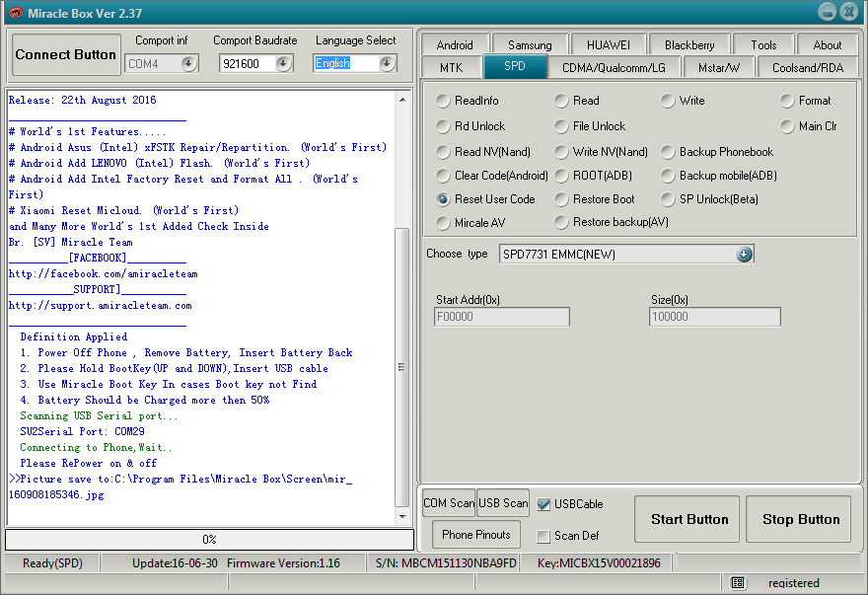Switch to the Samsung tab
Screen dimensions: 868x595
tap(530, 44)
